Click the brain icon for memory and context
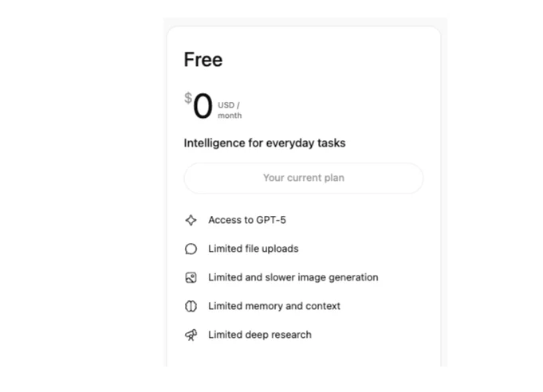The width and height of the screenshot is (543, 392). (x=191, y=306)
